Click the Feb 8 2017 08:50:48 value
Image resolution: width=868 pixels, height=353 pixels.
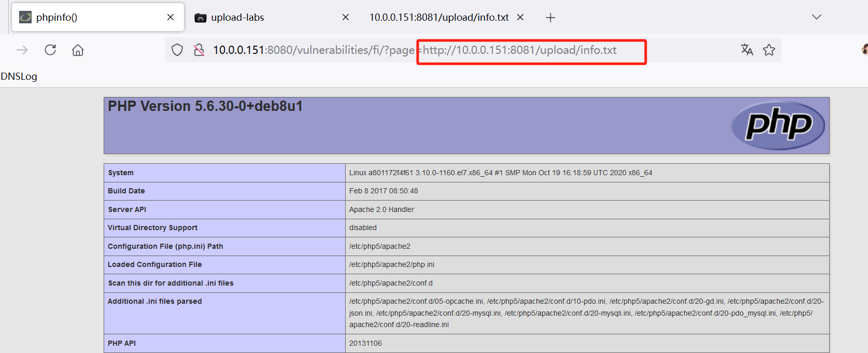tap(383, 191)
